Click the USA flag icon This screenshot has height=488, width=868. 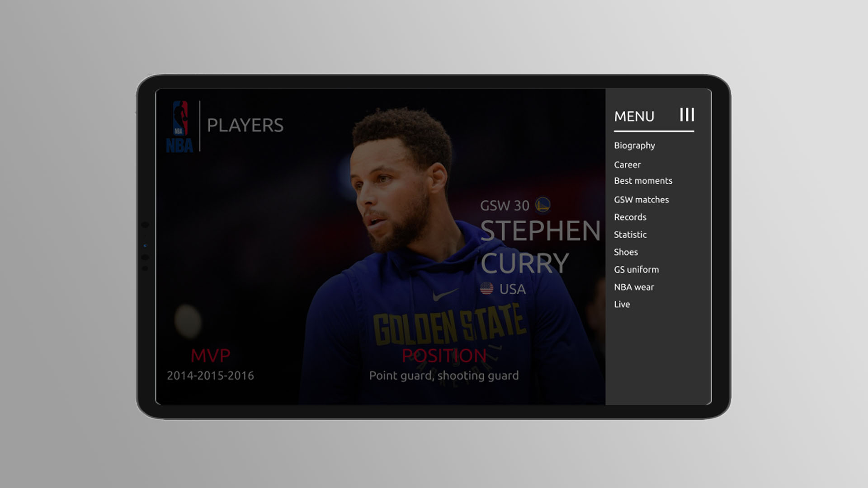(486, 288)
